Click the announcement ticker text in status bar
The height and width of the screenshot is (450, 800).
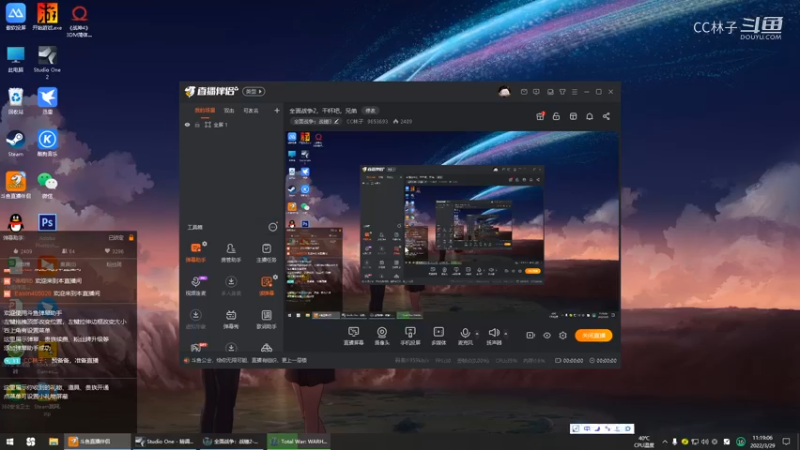(x=248, y=360)
